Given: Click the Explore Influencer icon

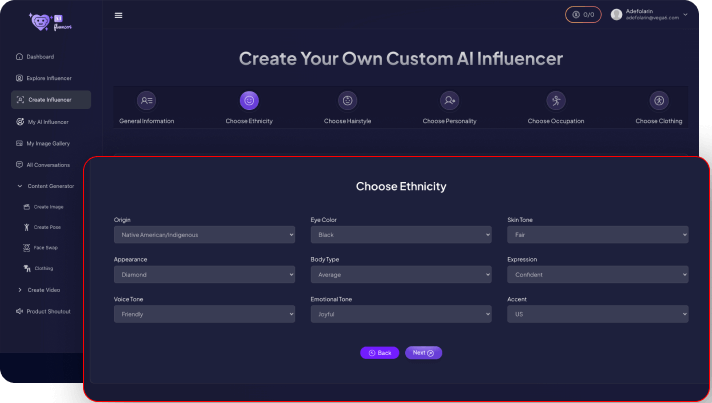Looking at the screenshot, I should 19,78.
